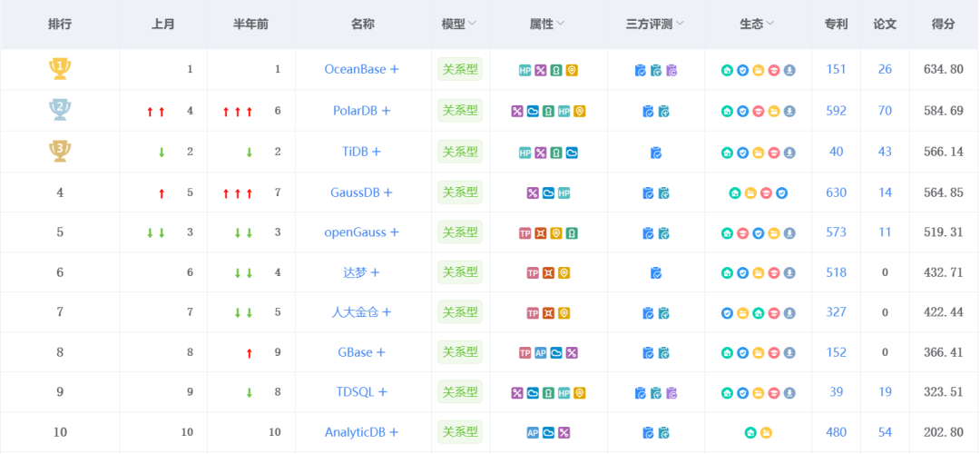Click GaussDB patent count 630
Screen dimensions: 980x454
(x=837, y=192)
